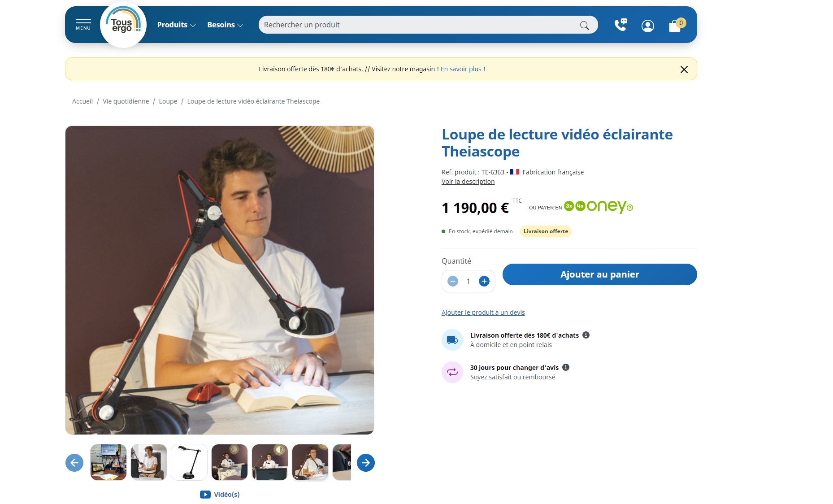This screenshot has height=504, width=833.
Task: Go to Accueil breadcrumb
Action: pyautogui.click(x=82, y=101)
